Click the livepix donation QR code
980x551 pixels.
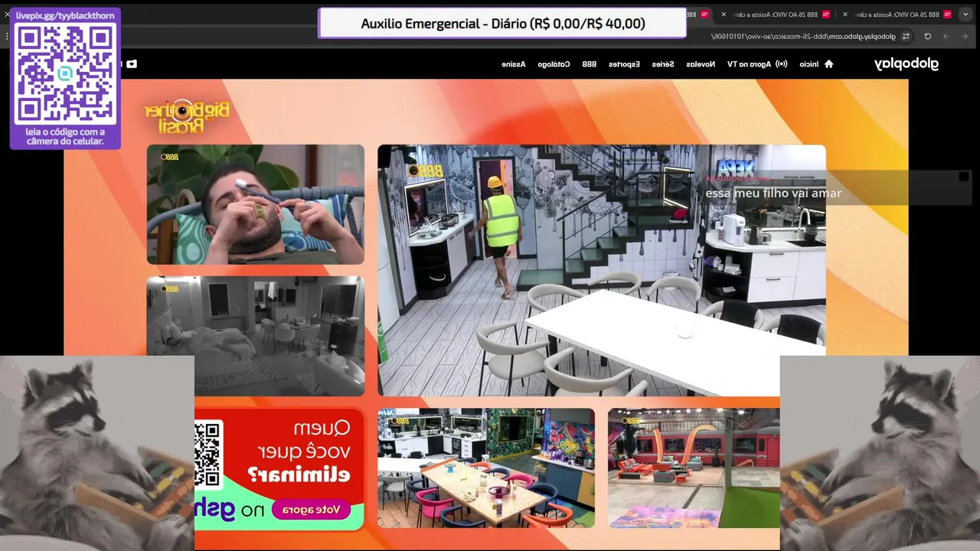[x=65, y=73]
